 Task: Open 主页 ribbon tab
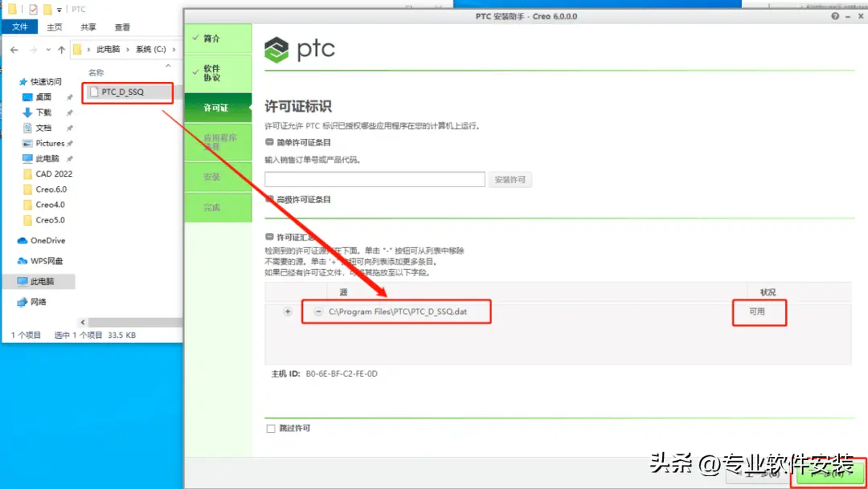click(x=55, y=27)
